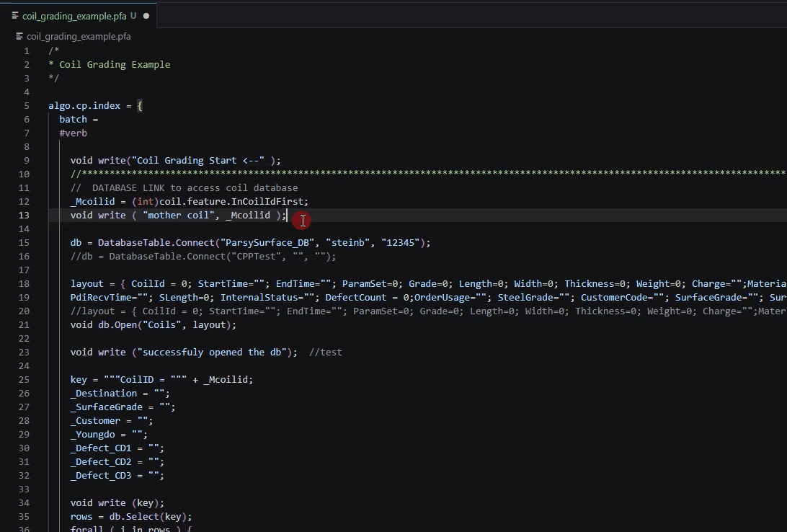Screen dimensions: 787x532
Task: Click the string "successfuly opened the db"
Action: coord(212,353)
